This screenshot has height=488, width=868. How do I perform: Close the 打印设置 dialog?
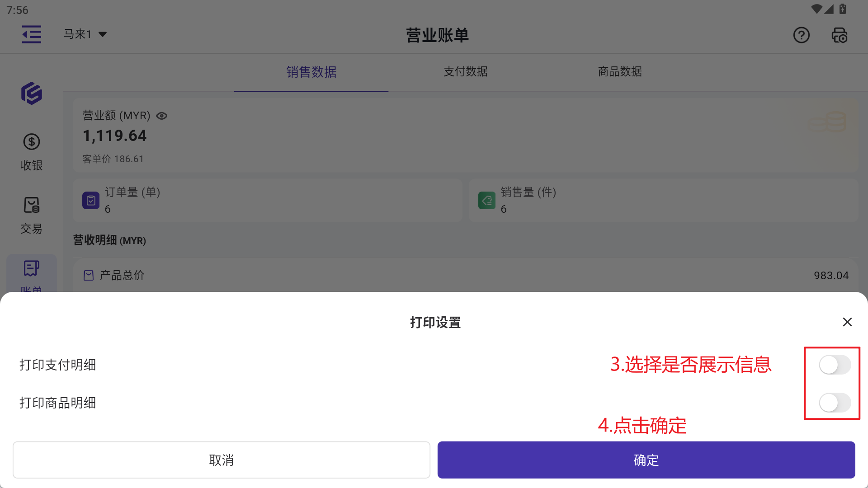(x=847, y=322)
